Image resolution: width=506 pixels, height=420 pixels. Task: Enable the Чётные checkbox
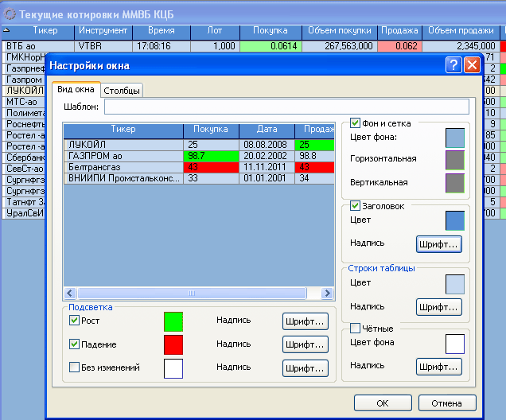(x=355, y=329)
